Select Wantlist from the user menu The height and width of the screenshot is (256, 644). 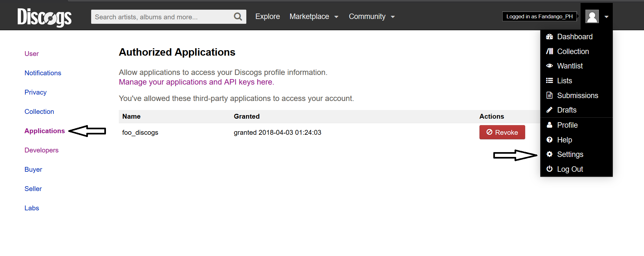click(x=570, y=66)
